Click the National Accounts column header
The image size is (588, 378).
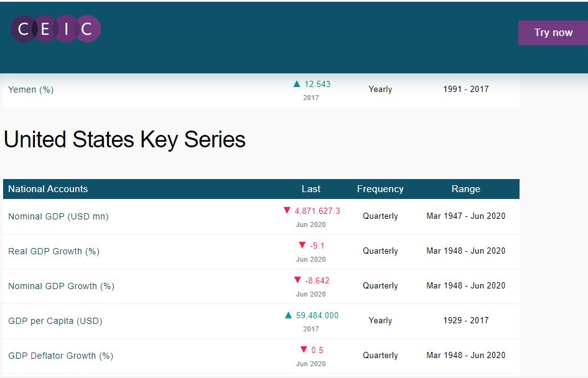pyautogui.click(x=48, y=189)
